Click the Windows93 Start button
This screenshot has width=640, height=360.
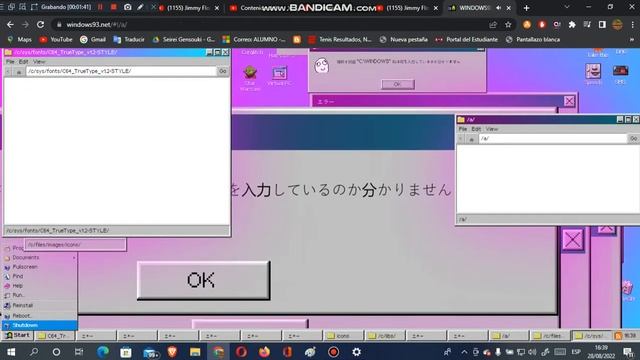pos(18,336)
